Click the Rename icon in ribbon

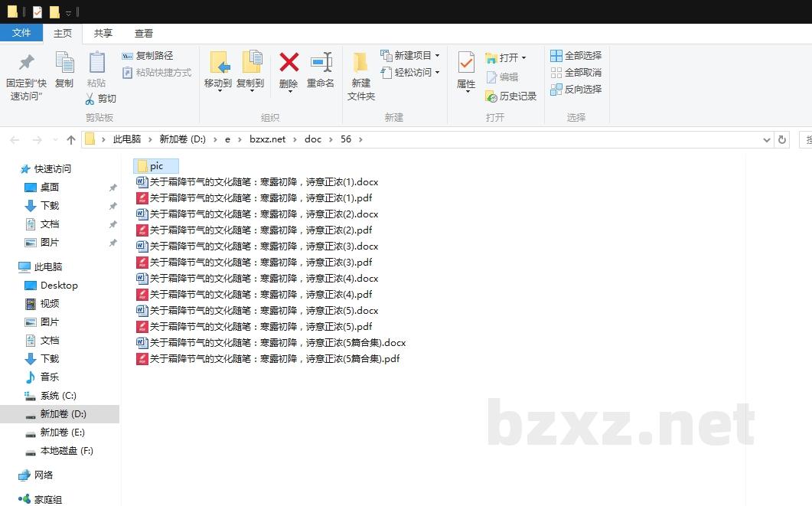[321, 63]
